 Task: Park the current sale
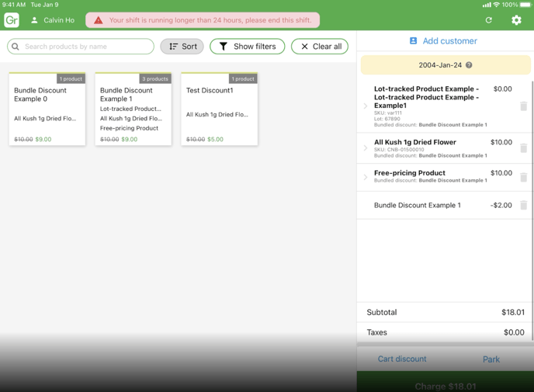491,359
